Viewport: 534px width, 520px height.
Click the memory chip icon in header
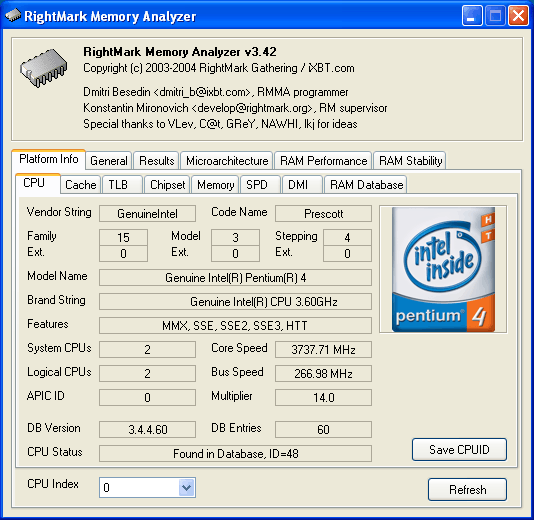coord(43,68)
